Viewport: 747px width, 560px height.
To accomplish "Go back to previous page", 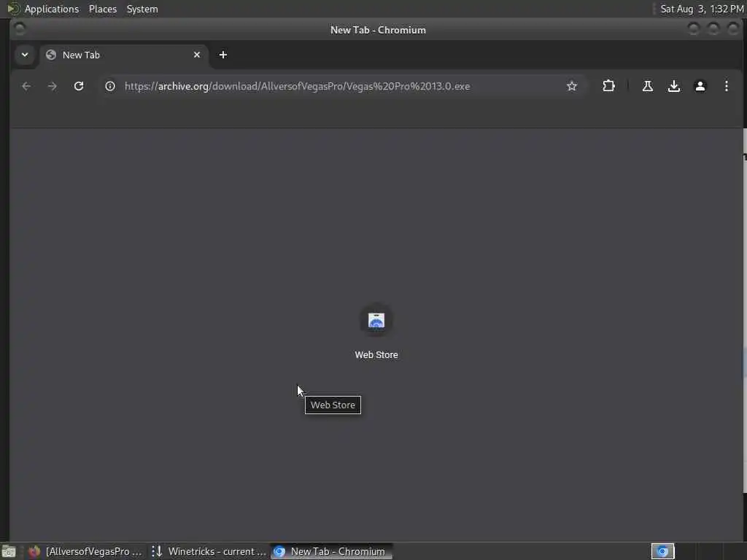I will 26,86.
